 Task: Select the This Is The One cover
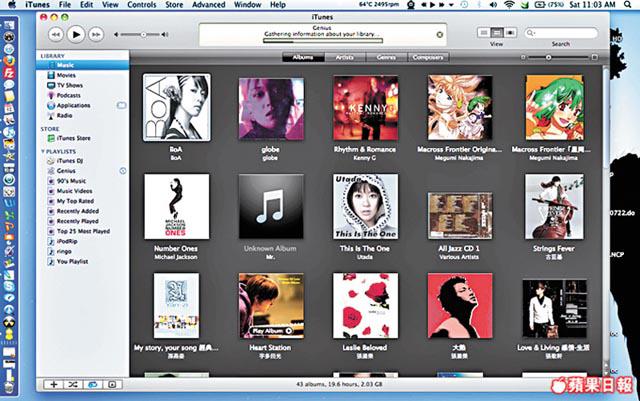[365, 207]
